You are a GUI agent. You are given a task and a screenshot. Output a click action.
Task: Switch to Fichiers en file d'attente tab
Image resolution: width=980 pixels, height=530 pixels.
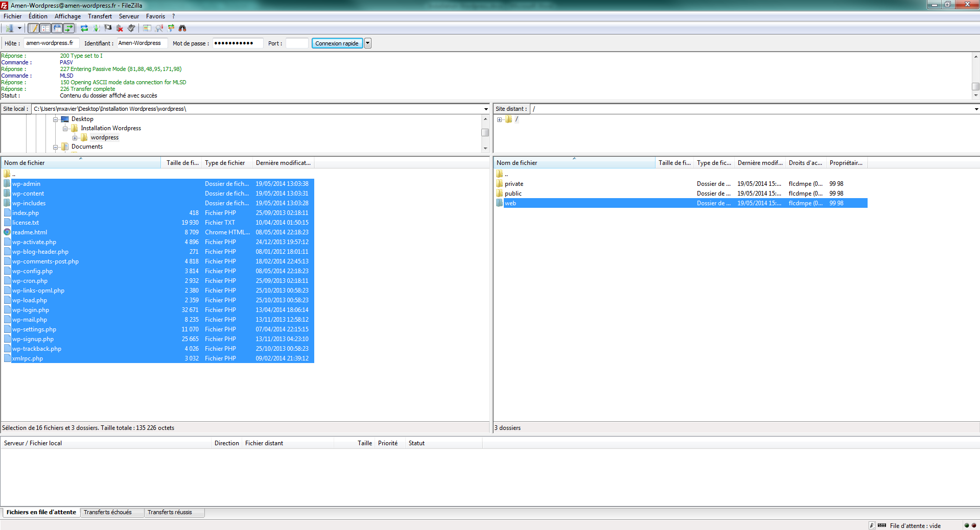(41, 512)
